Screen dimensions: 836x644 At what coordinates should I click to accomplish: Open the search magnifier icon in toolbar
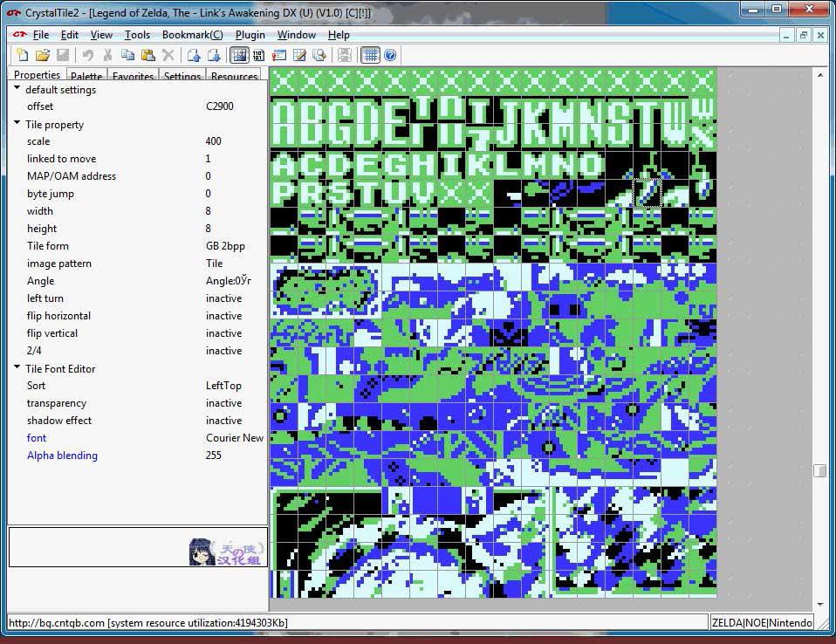click(x=319, y=55)
